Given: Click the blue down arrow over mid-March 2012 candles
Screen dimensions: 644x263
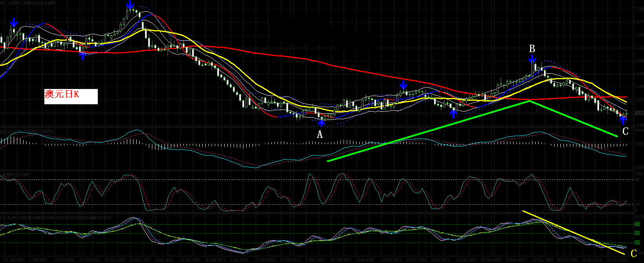Looking at the screenshot, I should tap(403, 85).
